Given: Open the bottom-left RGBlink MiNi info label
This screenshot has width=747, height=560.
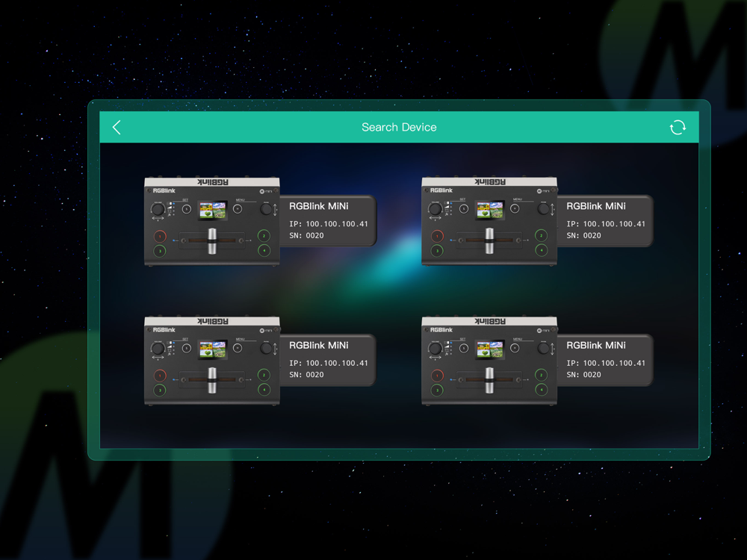Looking at the screenshot, I should pos(328,360).
